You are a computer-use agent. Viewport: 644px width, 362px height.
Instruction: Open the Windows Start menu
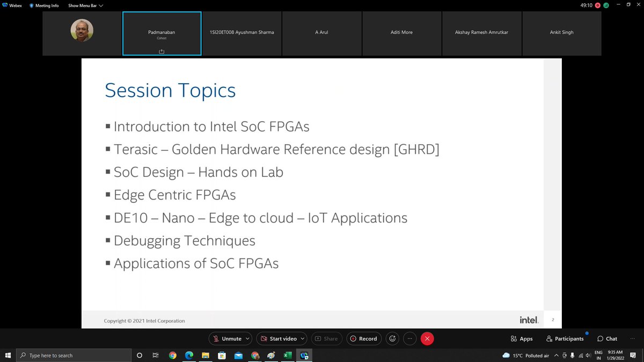tap(8, 355)
